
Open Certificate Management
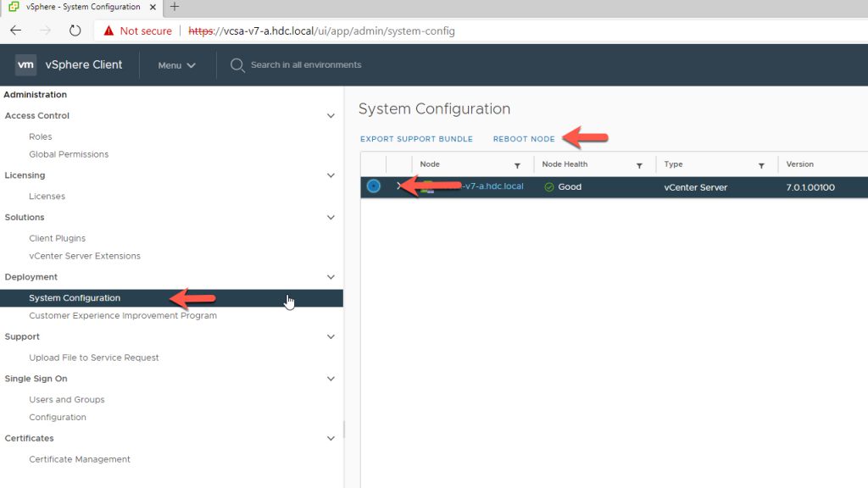80,460
